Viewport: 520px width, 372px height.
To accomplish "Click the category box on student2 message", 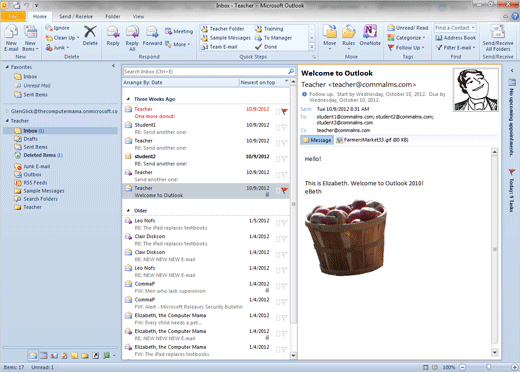I will coord(278,159).
